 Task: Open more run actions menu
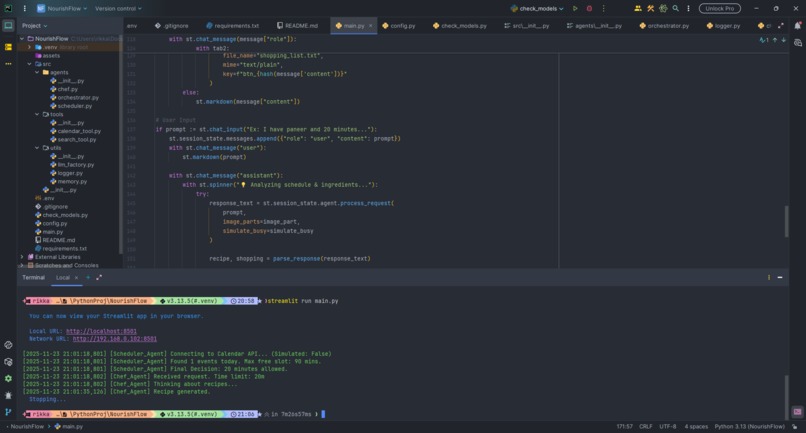603,9
